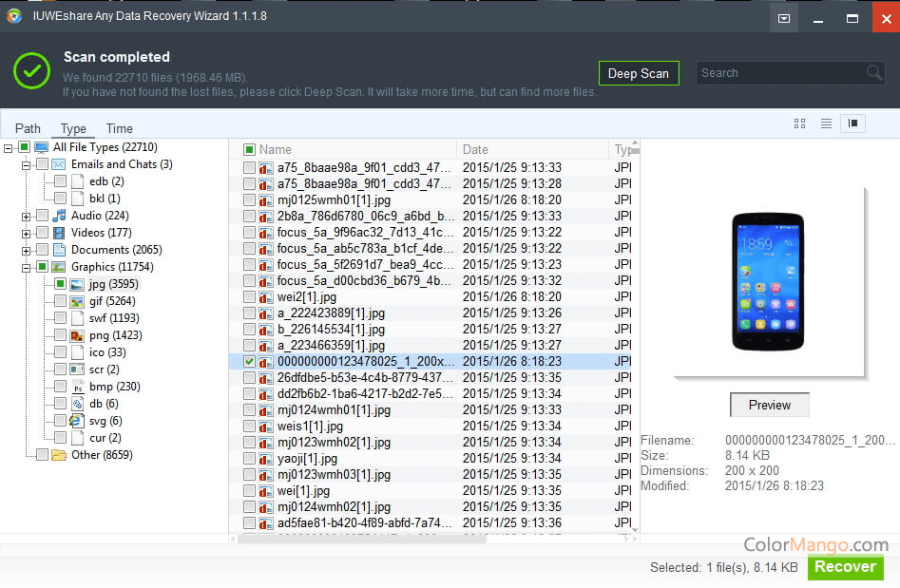
Task: Toggle the select-all checkbox in Name header
Action: [249, 150]
